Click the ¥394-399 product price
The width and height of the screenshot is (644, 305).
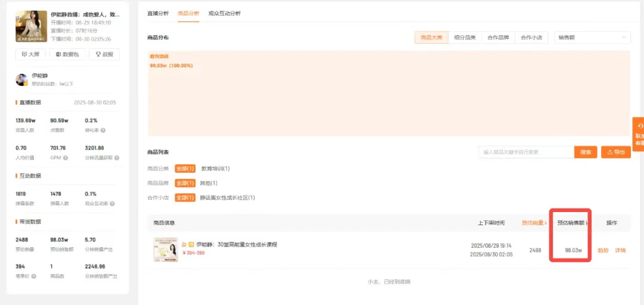click(193, 253)
